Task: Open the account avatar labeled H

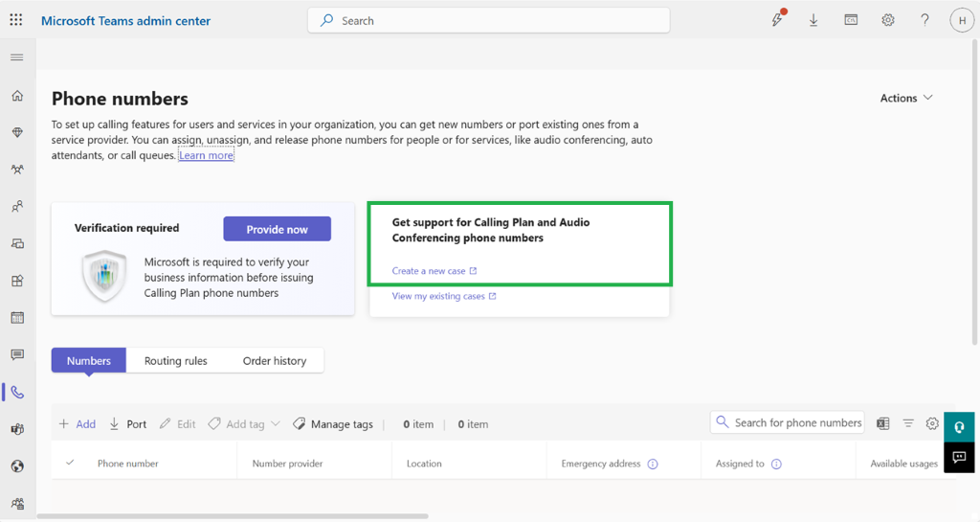Action: [x=962, y=21]
